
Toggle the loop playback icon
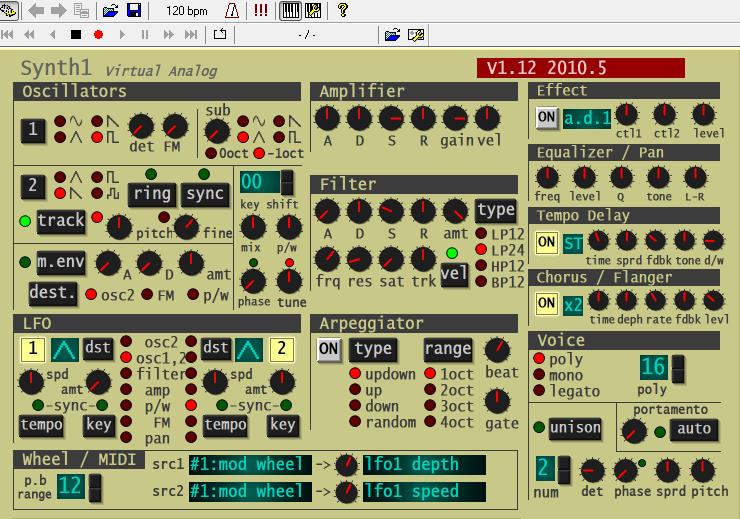click(x=220, y=34)
